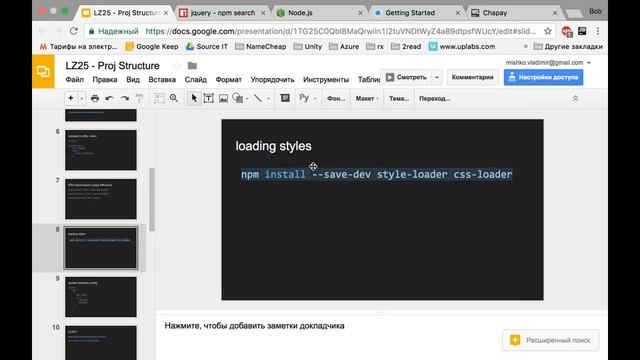Image resolution: width=640 pixels, height=360 pixels.
Task: Switch to the Getting Started tab
Action: coord(417,13)
